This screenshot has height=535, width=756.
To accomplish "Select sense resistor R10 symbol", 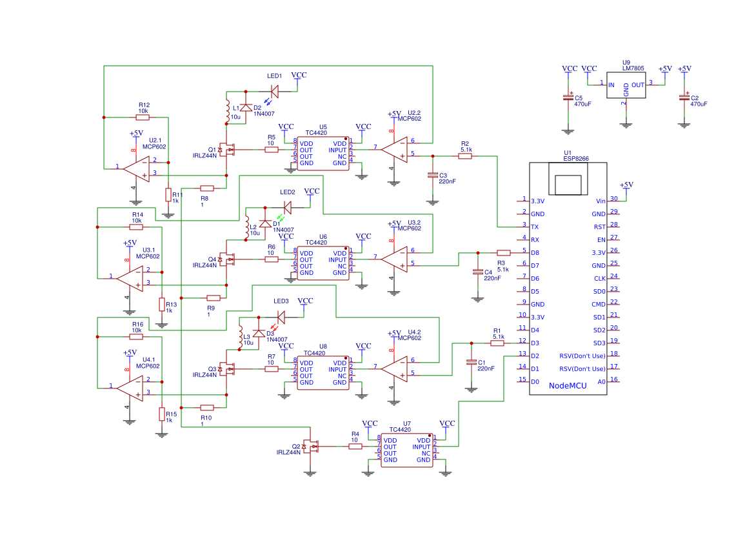I will tap(207, 408).
